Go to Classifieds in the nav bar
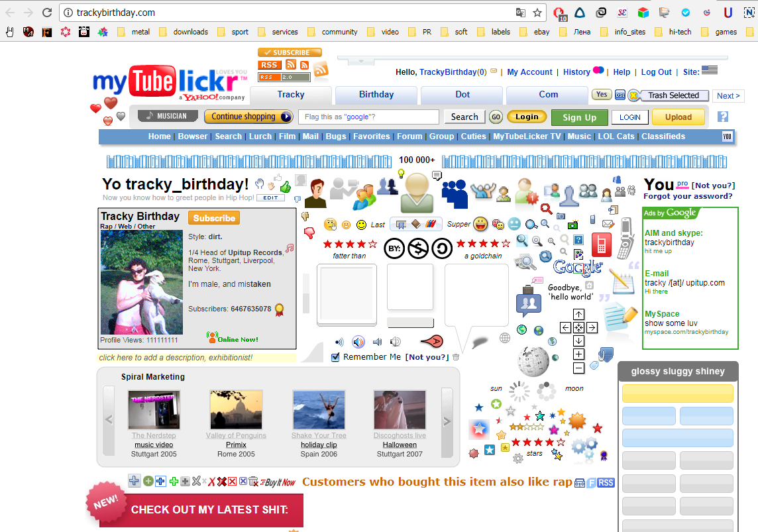 (x=663, y=136)
